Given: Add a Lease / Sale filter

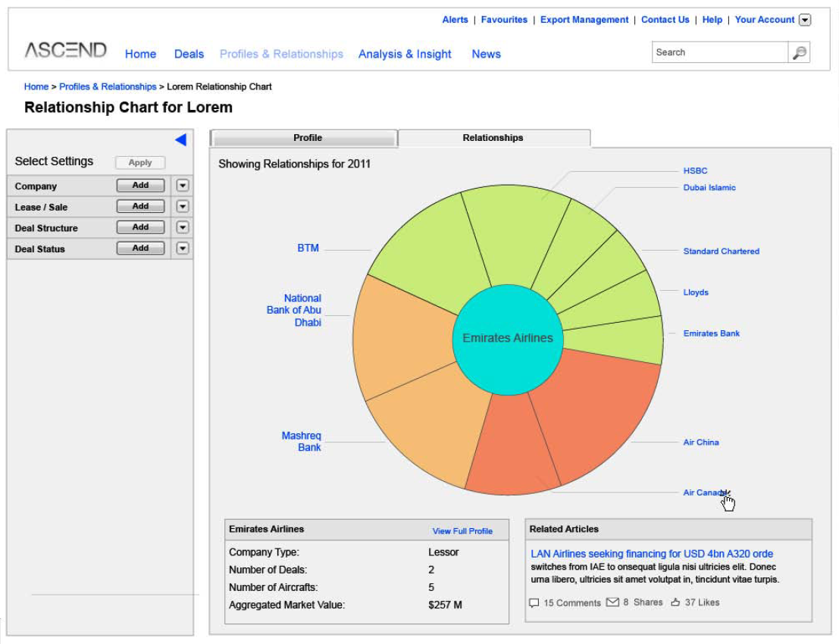Looking at the screenshot, I should click(x=141, y=206).
